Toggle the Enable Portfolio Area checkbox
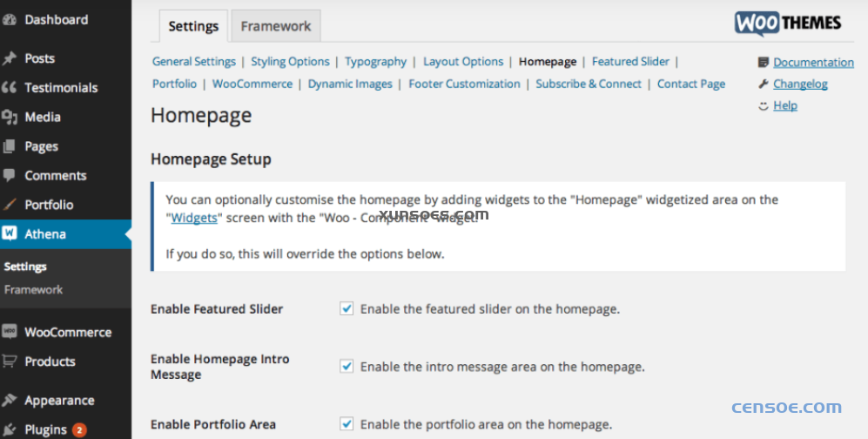Viewport: 868px width, 439px height. (347, 424)
